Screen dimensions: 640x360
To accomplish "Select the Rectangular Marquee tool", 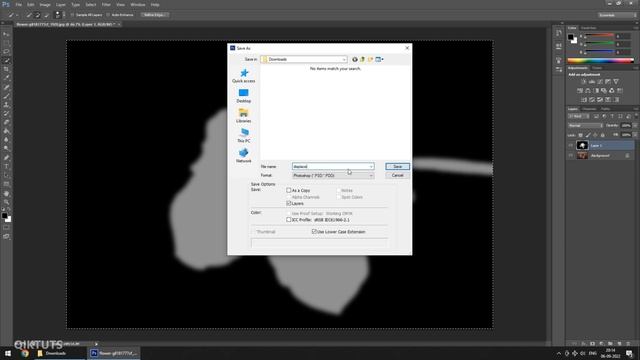I will pos(6,43).
